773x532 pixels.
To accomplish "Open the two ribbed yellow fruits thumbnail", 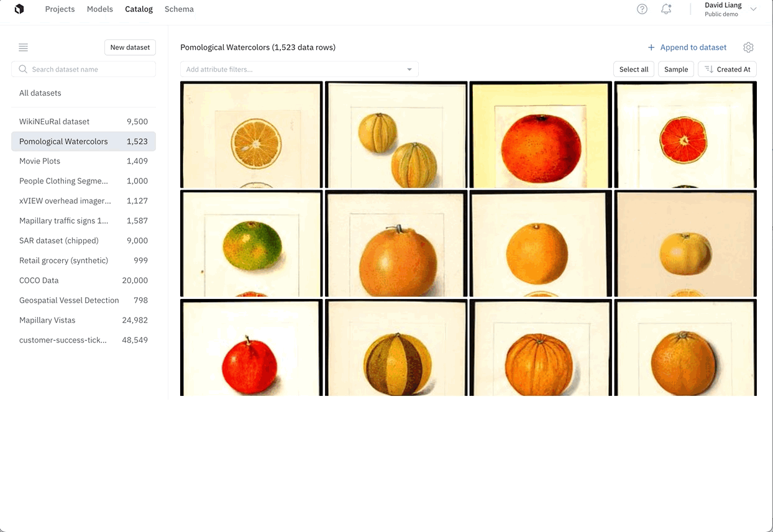I will click(x=396, y=135).
